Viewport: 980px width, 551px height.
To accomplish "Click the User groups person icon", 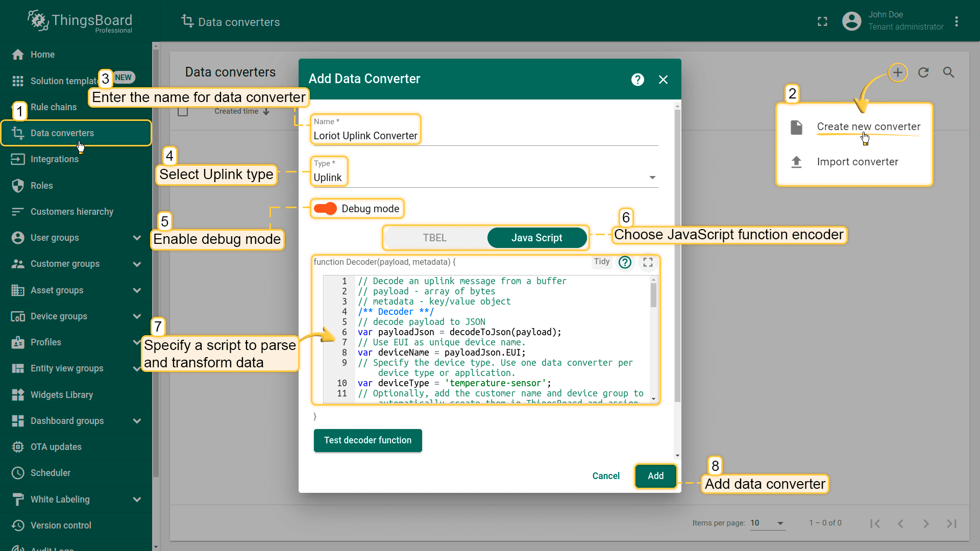I will [18, 238].
